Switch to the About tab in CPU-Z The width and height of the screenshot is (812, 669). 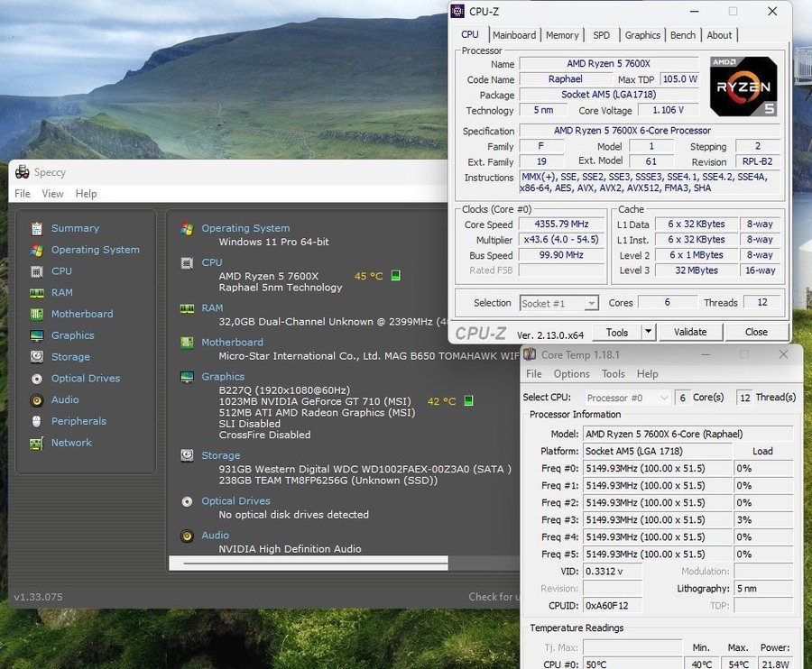(x=719, y=35)
